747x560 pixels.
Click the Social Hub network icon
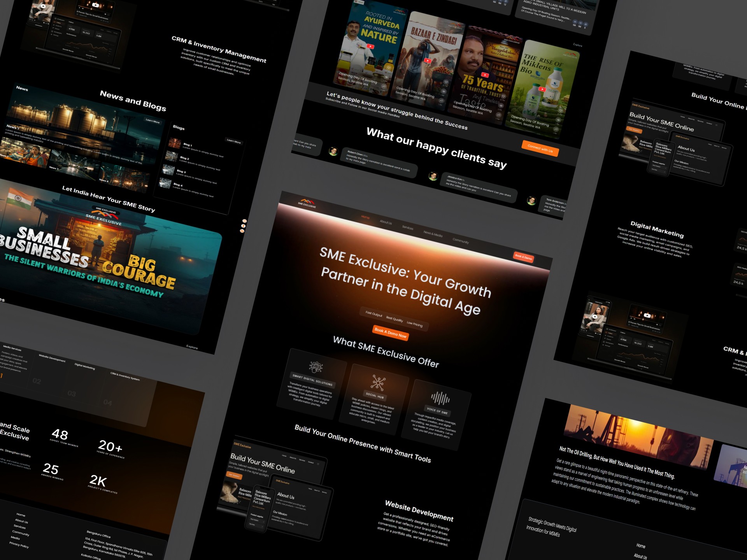(378, 383)
